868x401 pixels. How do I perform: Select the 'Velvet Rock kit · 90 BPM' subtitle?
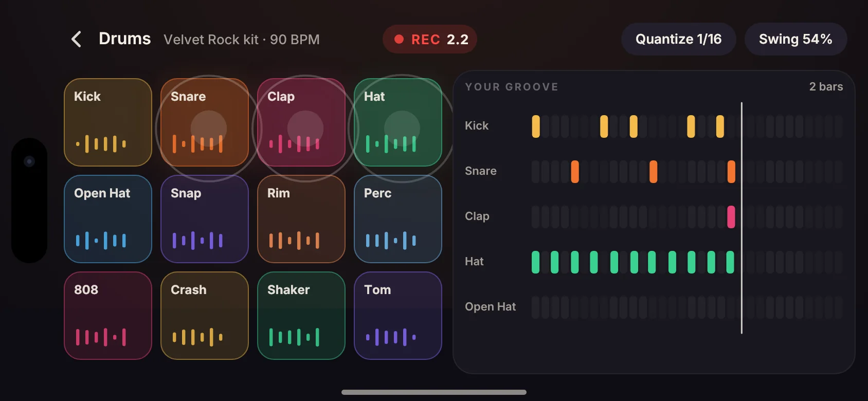tap(242, 40)
